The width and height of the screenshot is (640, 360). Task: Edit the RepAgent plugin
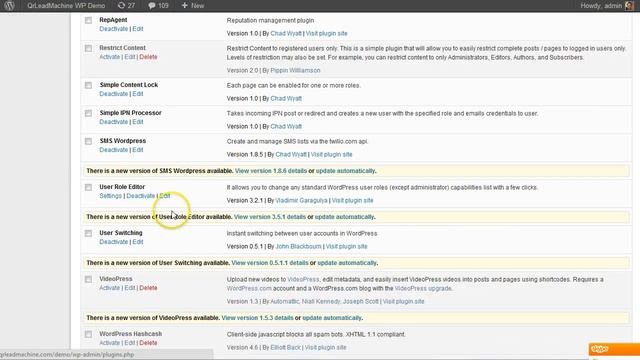pos(138,29)
